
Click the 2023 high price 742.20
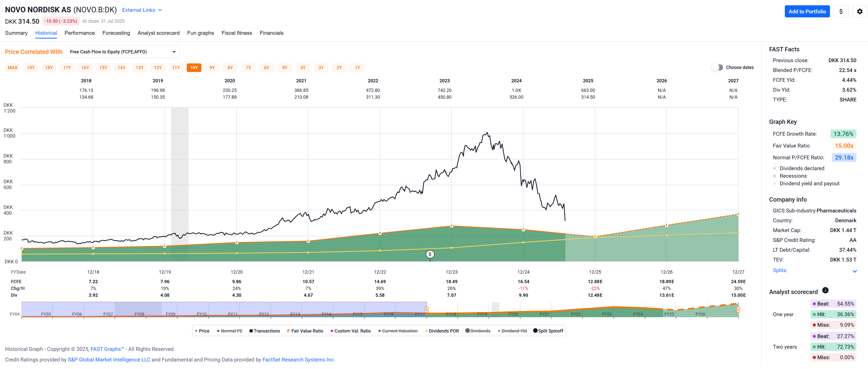(444, 90)
